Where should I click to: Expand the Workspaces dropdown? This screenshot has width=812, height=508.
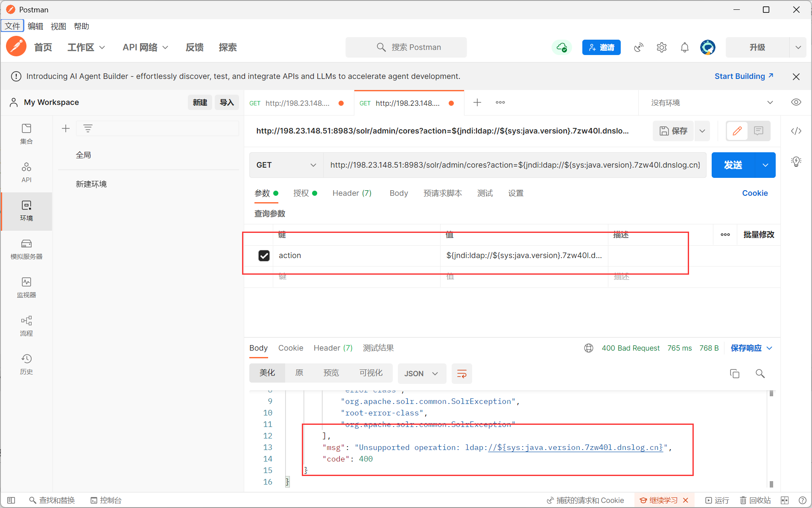tap(86, 47)
